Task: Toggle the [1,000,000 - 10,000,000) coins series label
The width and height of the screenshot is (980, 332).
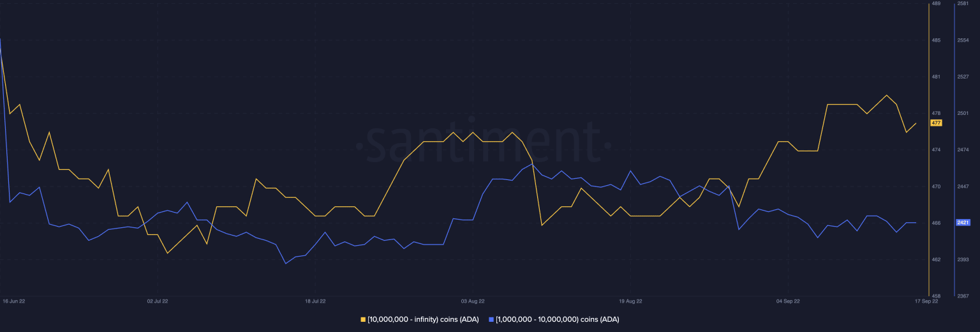Action: pos(557,319)
